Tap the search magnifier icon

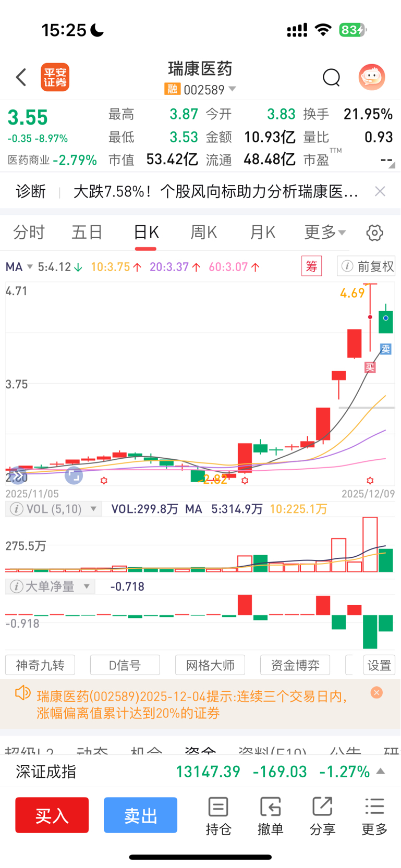pyautogui.click(x=332, y=77)
